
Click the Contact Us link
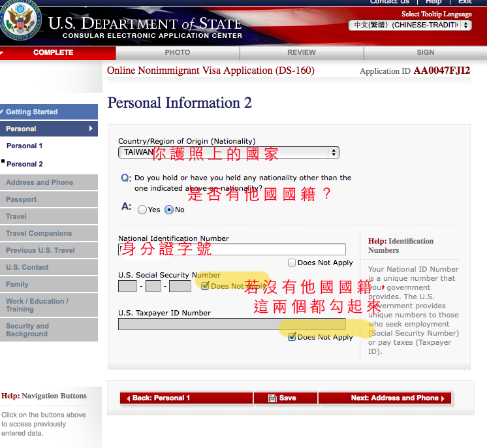point(390,2)
